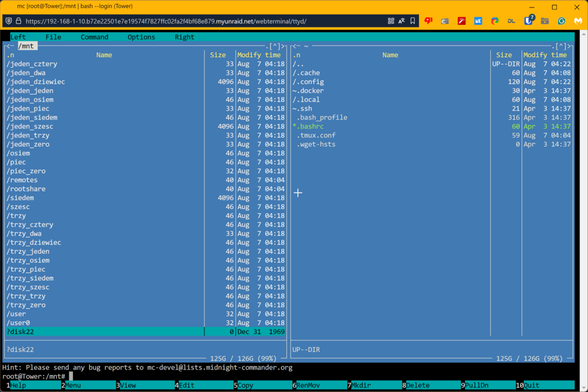Select the .wget-hsts file

click(432, 144)
